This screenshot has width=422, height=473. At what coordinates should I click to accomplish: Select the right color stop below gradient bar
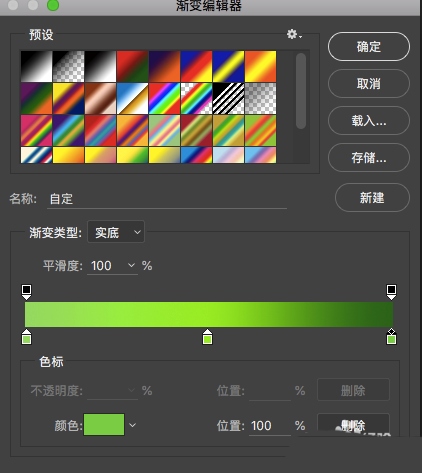click(x=391, y=337)
